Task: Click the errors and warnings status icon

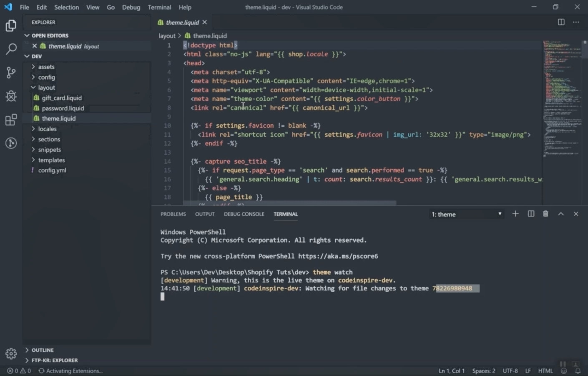Action: pyautogui.click(x=19, y=371)
